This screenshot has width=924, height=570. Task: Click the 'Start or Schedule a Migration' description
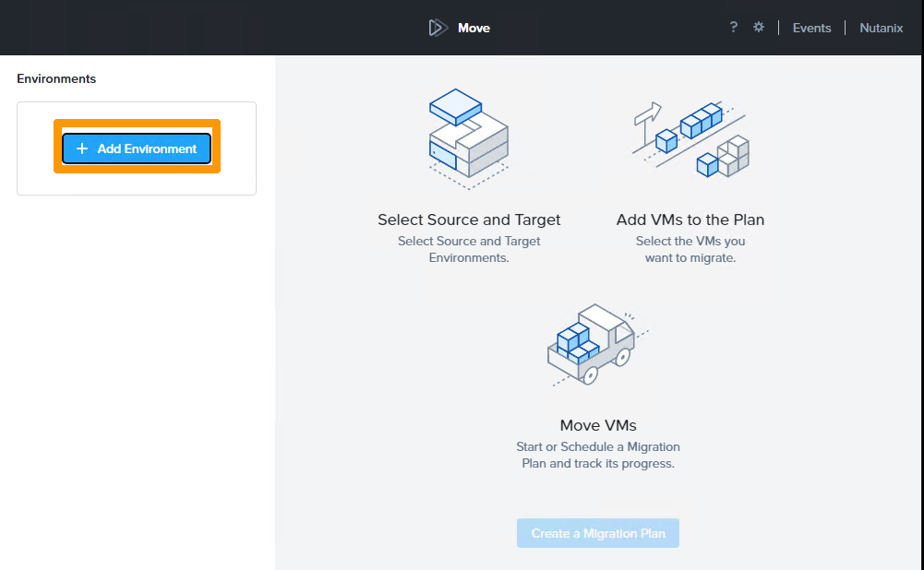pos(598,455)
